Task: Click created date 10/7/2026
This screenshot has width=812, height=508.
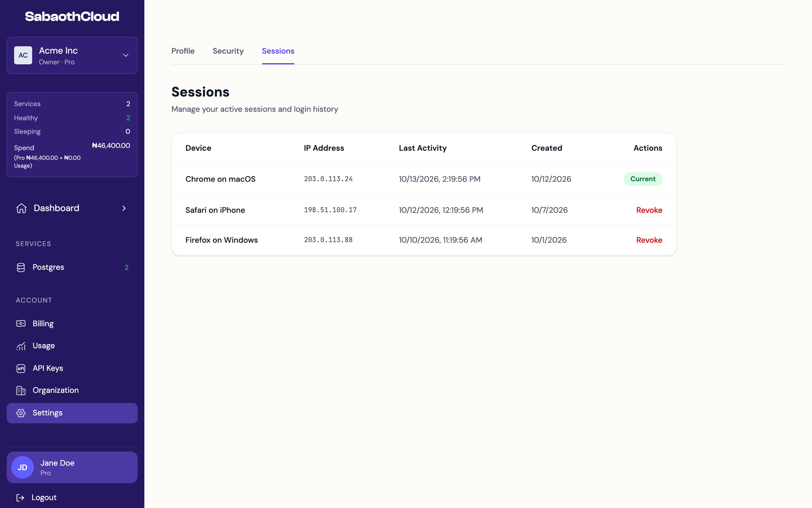Action: pyautogui.click(x=549, y=210)
